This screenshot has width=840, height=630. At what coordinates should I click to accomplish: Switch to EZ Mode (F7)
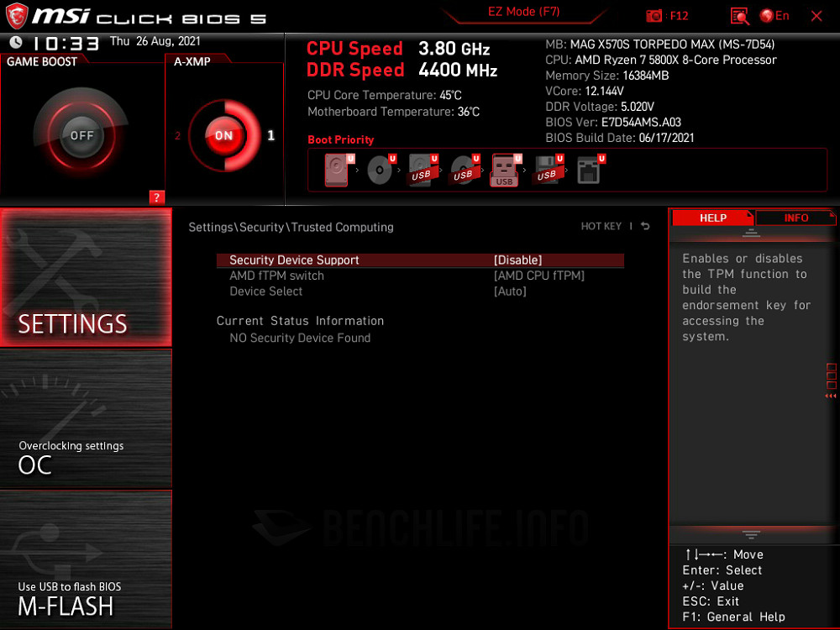pyautogui.click(x=523, y=12)
